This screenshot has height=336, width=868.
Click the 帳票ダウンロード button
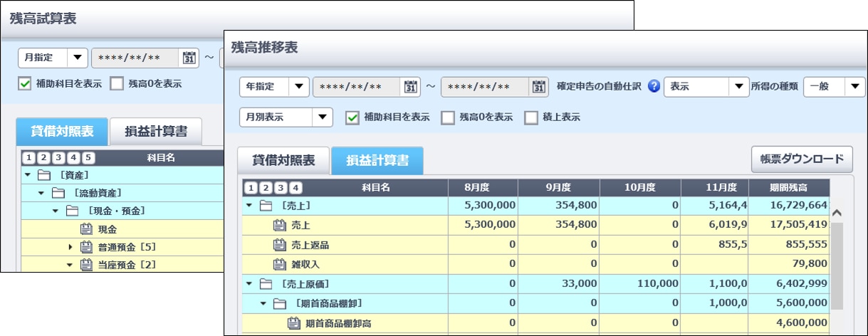(x=802, y=159)
